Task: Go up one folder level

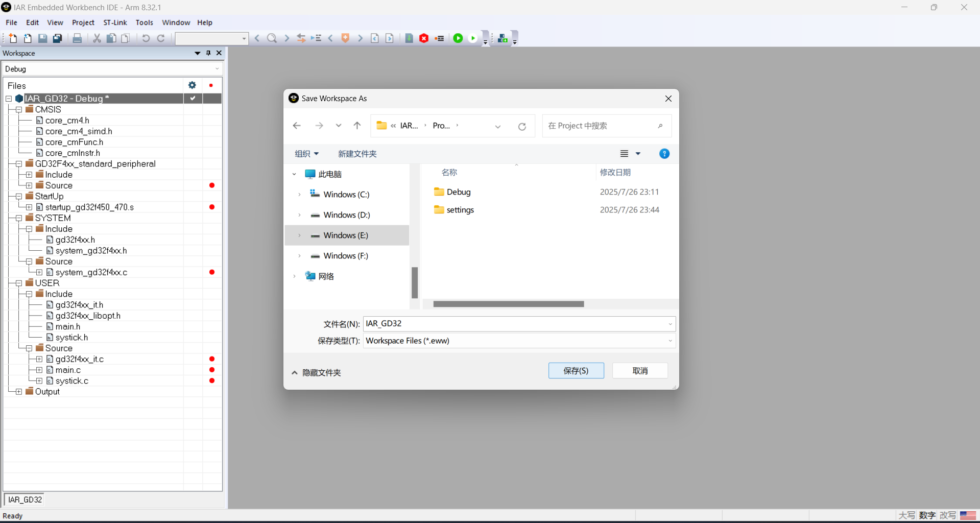Action: click(357, 126)
